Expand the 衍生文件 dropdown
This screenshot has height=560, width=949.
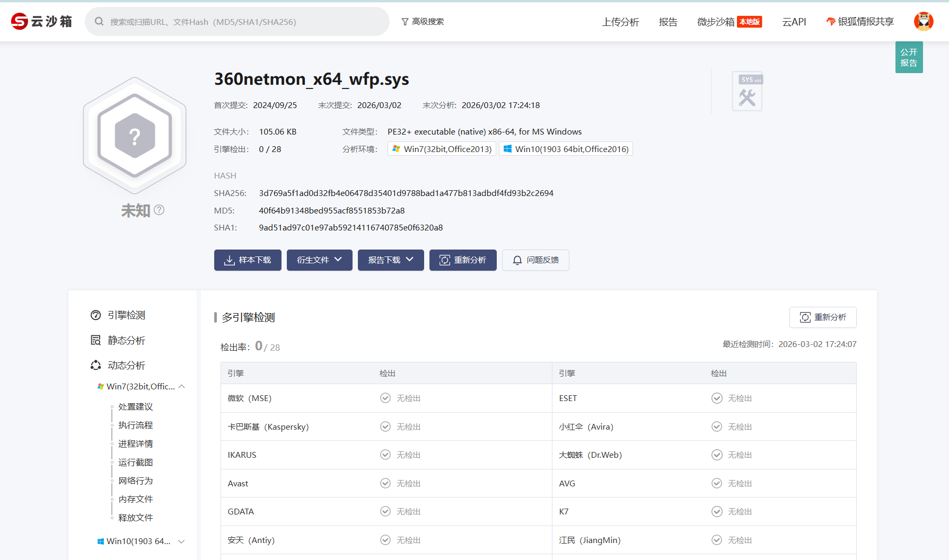point(320,260)
